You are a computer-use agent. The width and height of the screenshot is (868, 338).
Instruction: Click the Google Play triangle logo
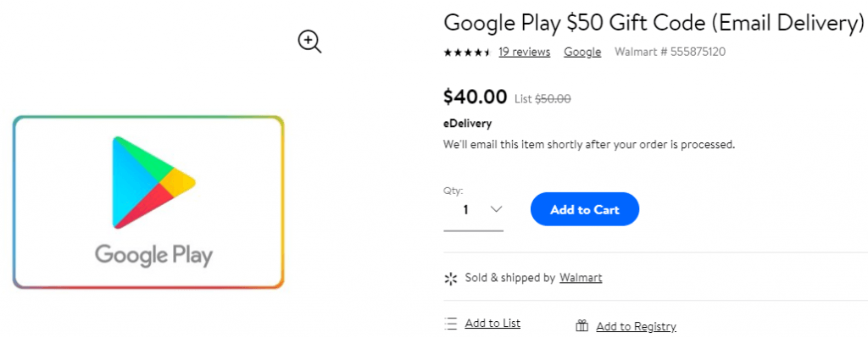153,182
